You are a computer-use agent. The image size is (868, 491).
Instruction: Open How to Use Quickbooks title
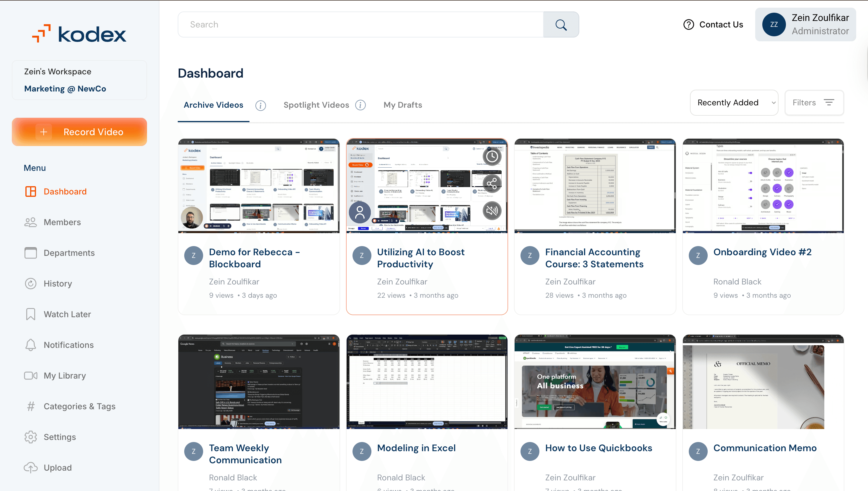(x=598, y=448)
